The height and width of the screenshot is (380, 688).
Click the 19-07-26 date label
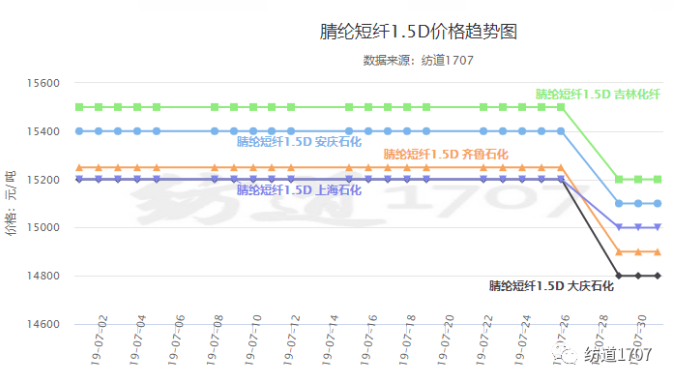coord(561,340)
